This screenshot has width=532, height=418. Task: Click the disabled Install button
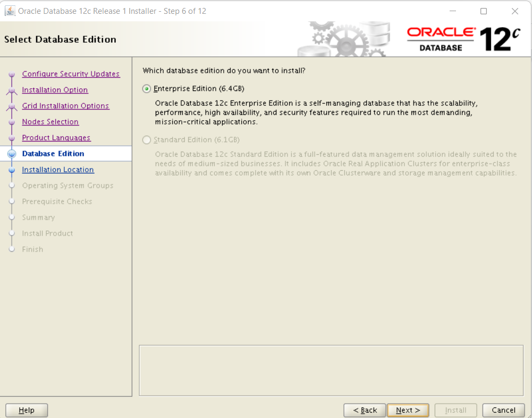[455, 410]
